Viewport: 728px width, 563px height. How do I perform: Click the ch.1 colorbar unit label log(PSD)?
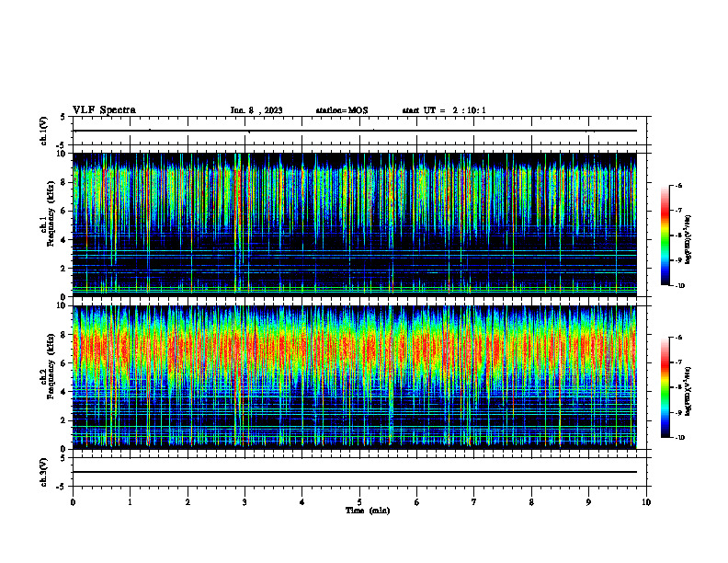click(688, 239)
